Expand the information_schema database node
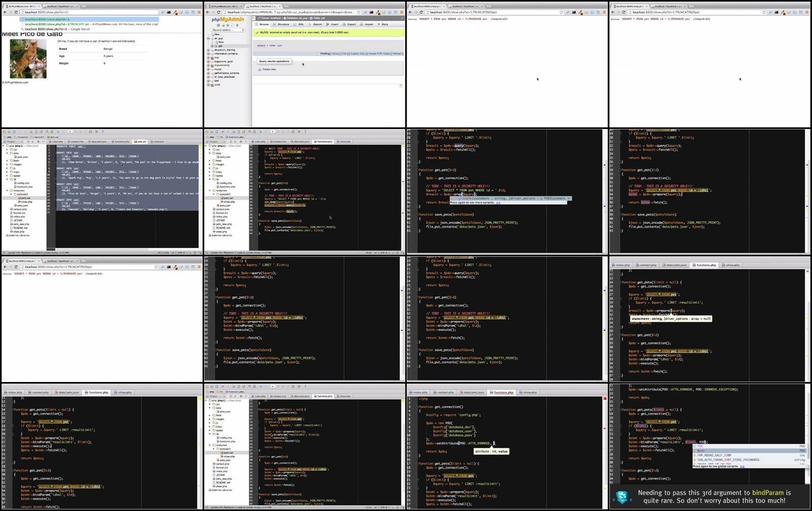 [x=209, y=54]
